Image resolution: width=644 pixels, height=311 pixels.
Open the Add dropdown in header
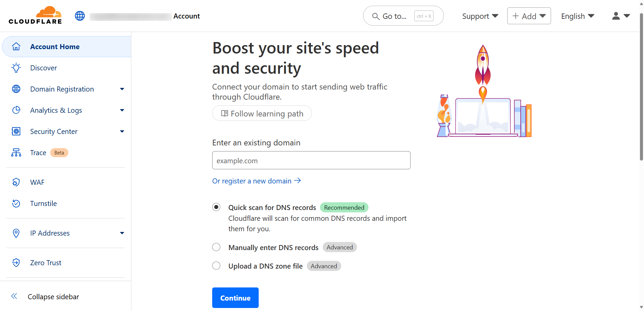tap(529, 16)
